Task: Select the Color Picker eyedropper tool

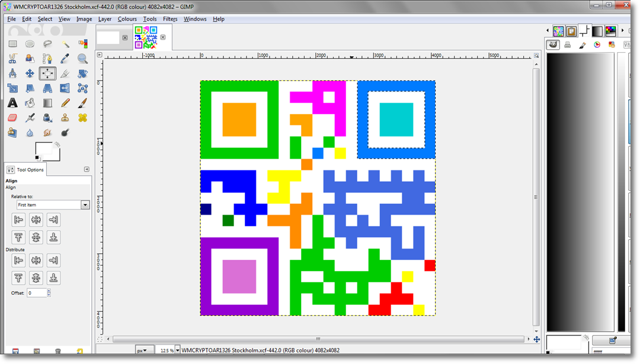Action: click(65, 59)
